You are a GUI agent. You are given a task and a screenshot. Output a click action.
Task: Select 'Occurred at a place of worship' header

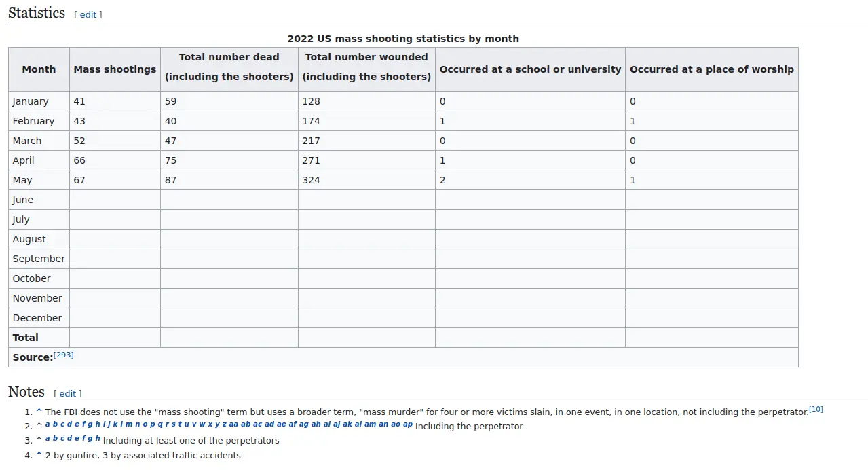(x=711, y=69)
